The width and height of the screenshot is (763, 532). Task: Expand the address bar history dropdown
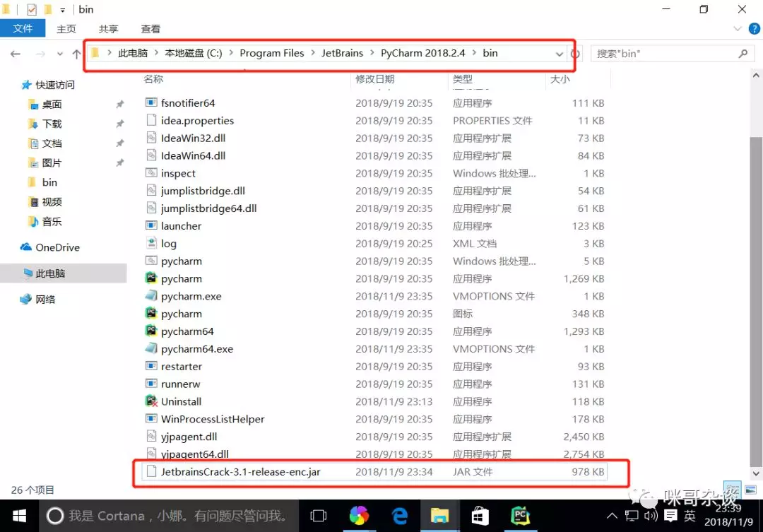pos(559,54)
